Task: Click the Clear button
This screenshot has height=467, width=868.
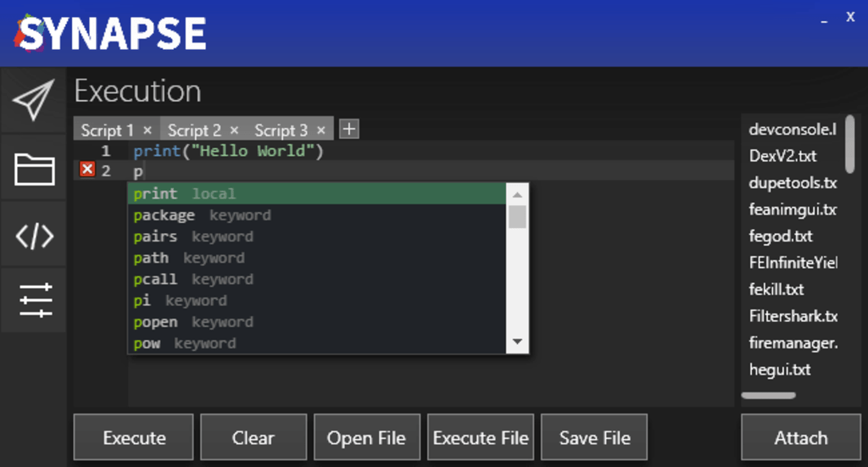Action: [253, 437]
